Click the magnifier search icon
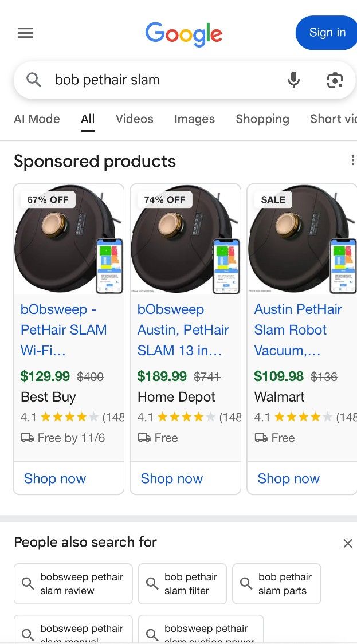 34,80
